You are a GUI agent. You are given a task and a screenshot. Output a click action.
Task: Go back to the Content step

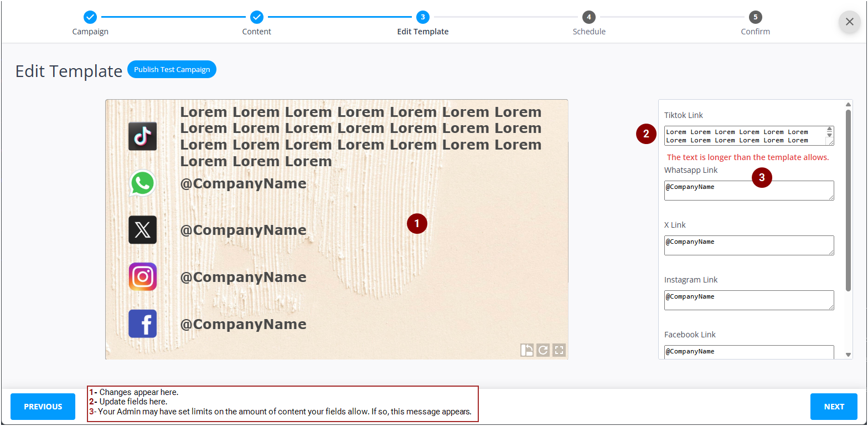click(256, 17)
